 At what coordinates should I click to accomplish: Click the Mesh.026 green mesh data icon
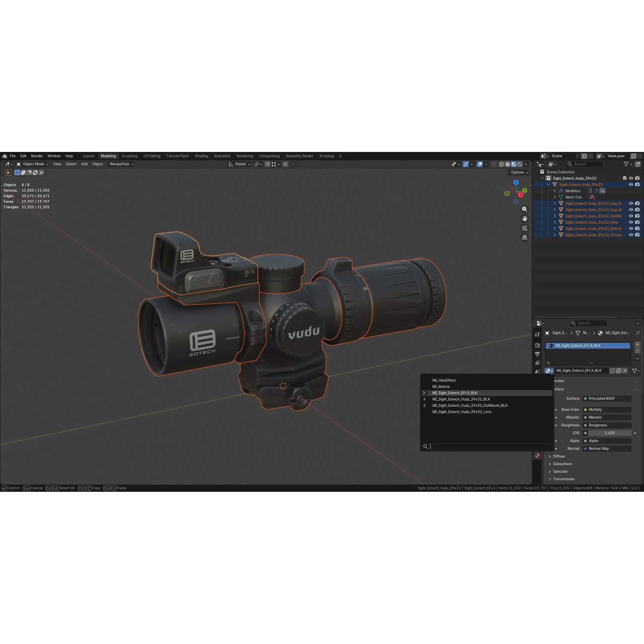click(x=561, y=197)
